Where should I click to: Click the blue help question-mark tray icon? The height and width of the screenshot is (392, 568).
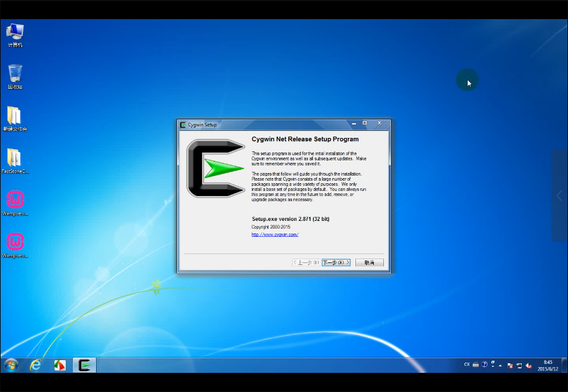tap(484, 364)
